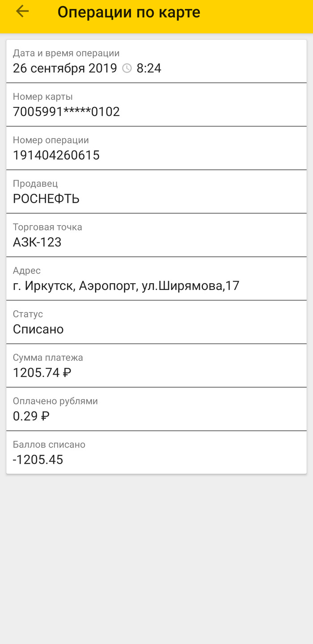Viewport: 313px width, 644px height.
Task: Select the date '26 сентября 2019'
Action: pyautogui.click(x=65, y=68)
